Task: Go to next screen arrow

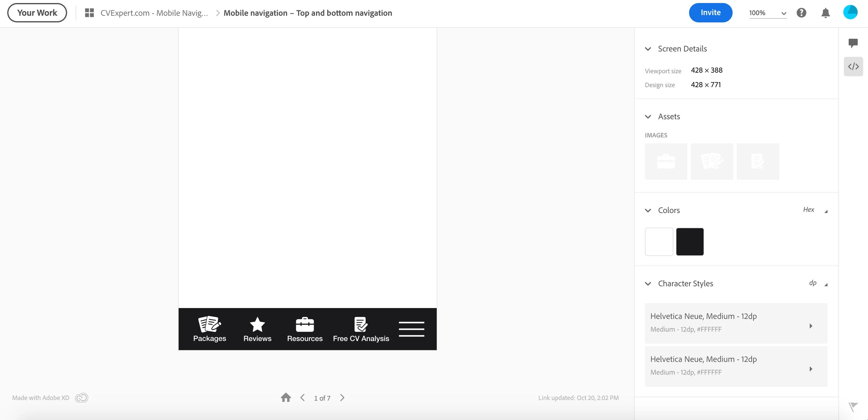Action: pos(342,398)
